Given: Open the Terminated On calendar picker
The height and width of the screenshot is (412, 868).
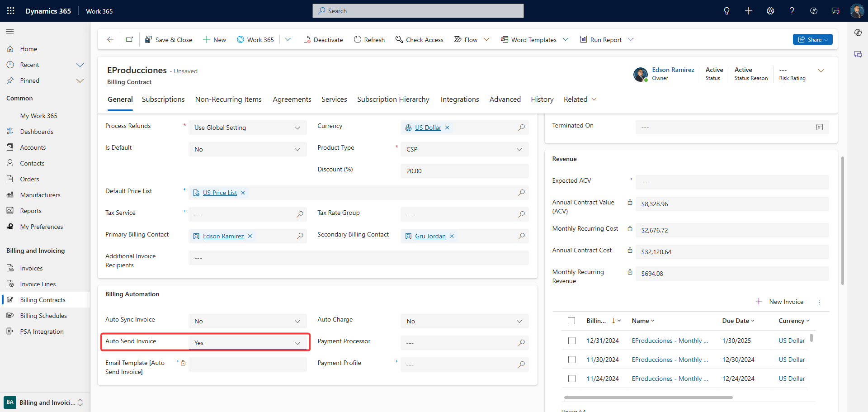Looking at the screenshot, I should pyautogui.click(x=820, y=128).
